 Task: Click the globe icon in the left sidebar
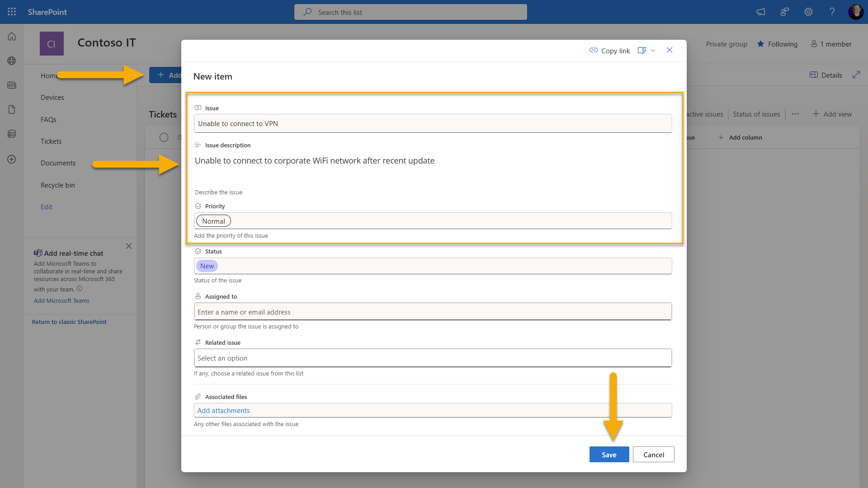(11, 61)
